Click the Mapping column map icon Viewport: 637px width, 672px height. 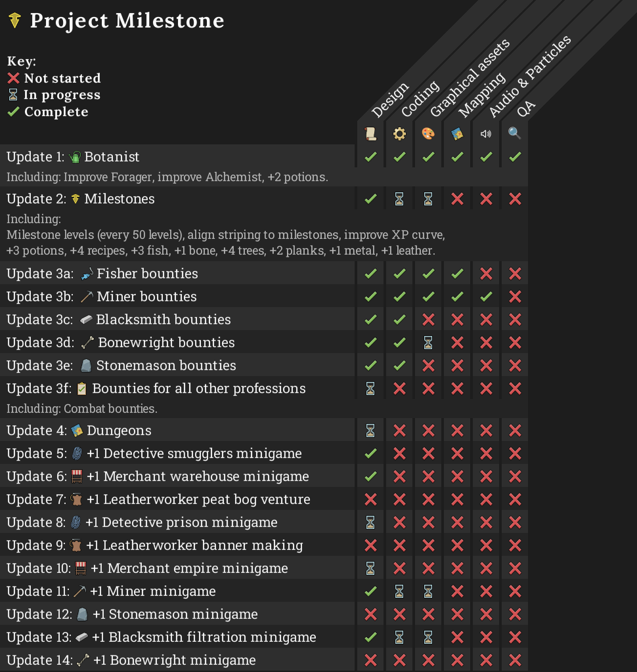coord(457,134)
